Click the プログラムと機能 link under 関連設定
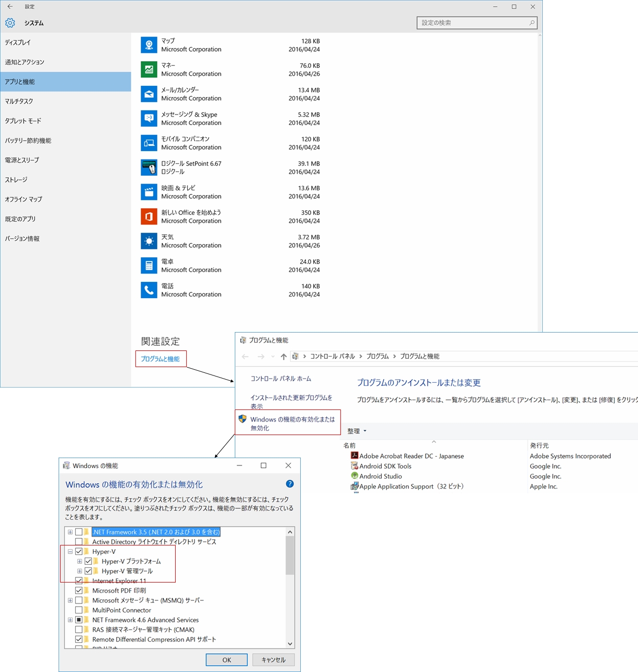Screen dimensions: 638x672 (160, 359)
